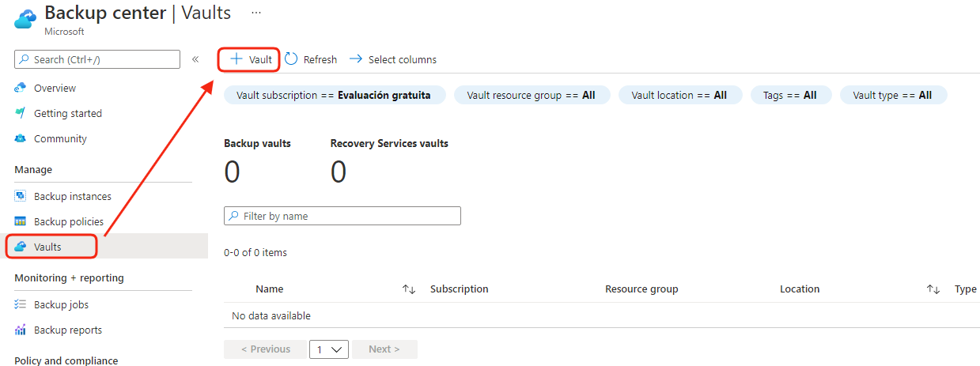This screenshot has width=980, height=366.
Task: Open Getting started page
Action: 68,113
